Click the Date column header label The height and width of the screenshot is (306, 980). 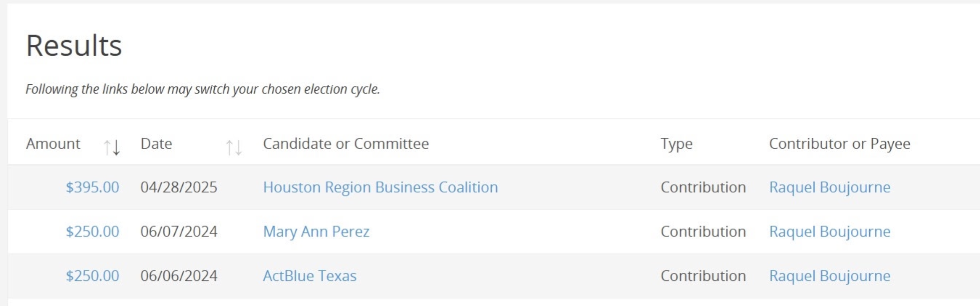point(156,144)
